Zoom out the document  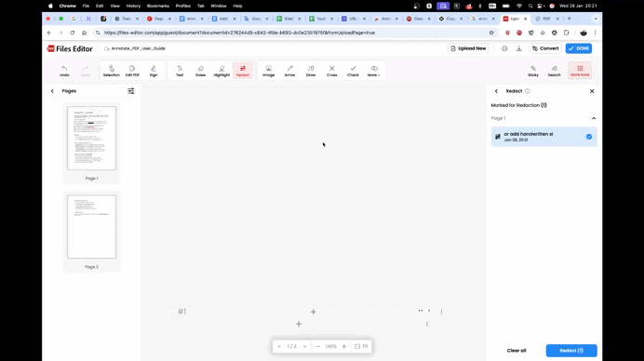(x=318, y=346)
